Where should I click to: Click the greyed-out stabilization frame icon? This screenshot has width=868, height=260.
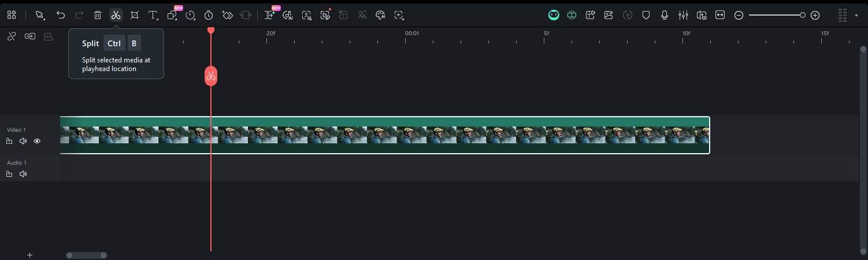[x=246, y=15]
